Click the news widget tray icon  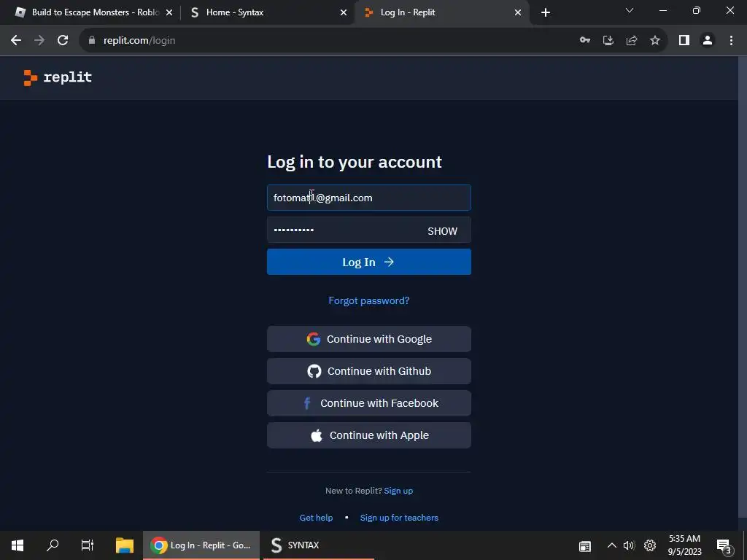click(x=584, y=546)
